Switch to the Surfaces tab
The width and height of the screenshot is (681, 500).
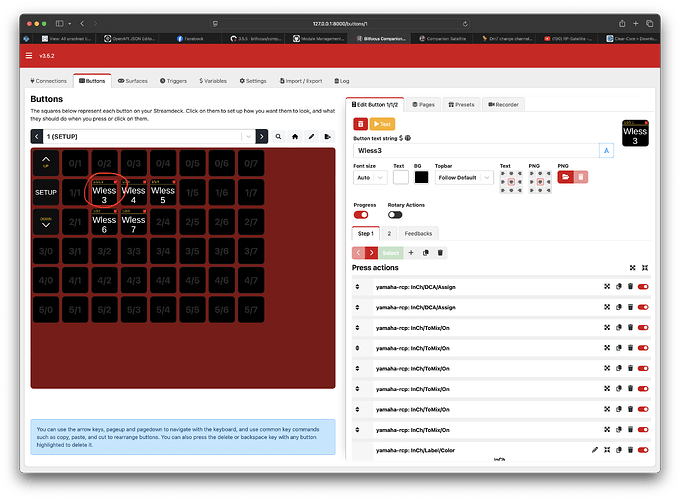(x=132, y=81)
